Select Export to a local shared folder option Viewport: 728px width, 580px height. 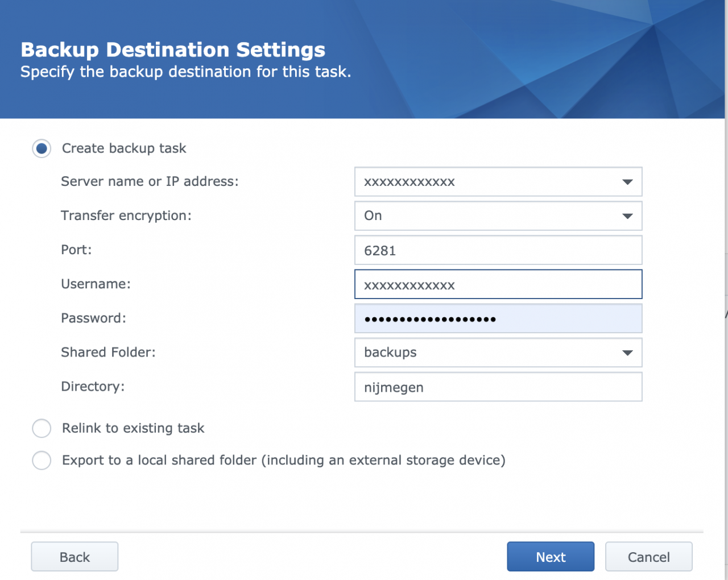[42, 460]
